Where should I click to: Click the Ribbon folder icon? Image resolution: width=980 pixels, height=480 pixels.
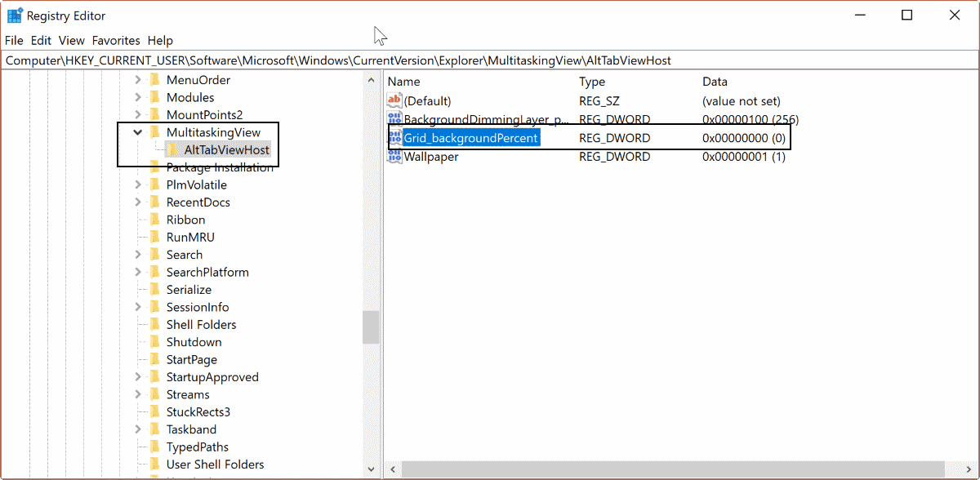[154, 220]
